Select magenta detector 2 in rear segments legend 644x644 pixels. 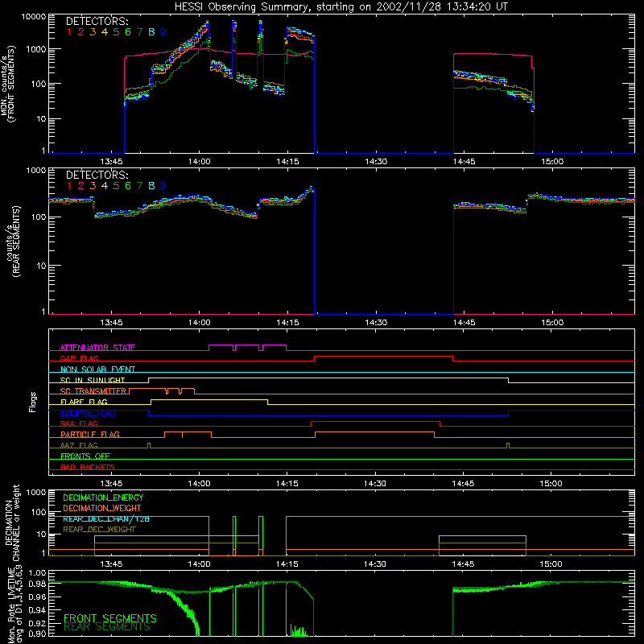81,186
